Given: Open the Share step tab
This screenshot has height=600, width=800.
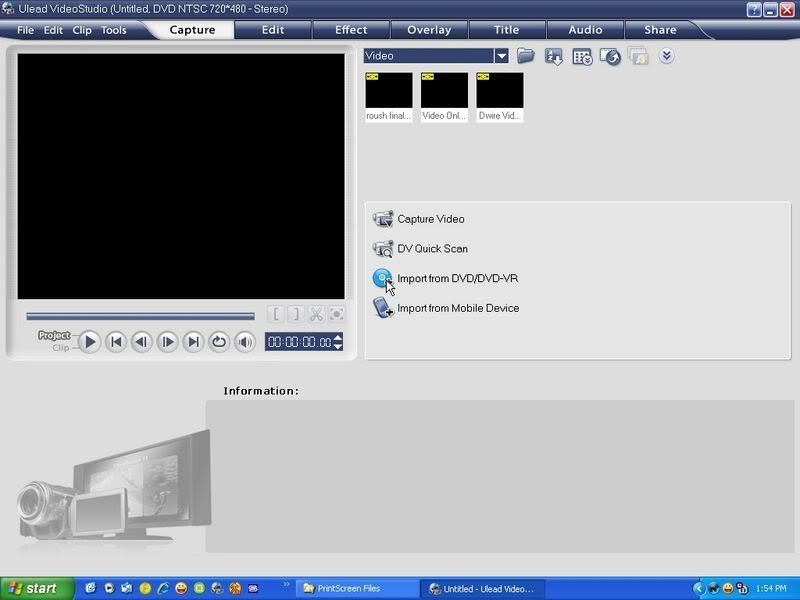Looking at the screenshot, I should 660,30.
